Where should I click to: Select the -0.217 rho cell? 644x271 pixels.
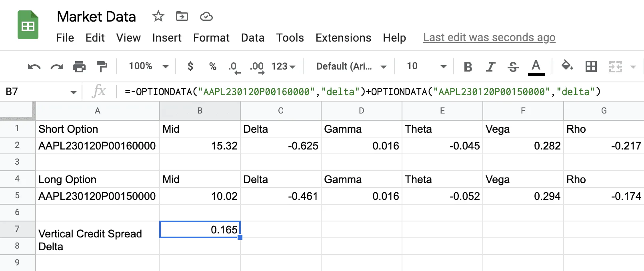(x=604, y=145)
